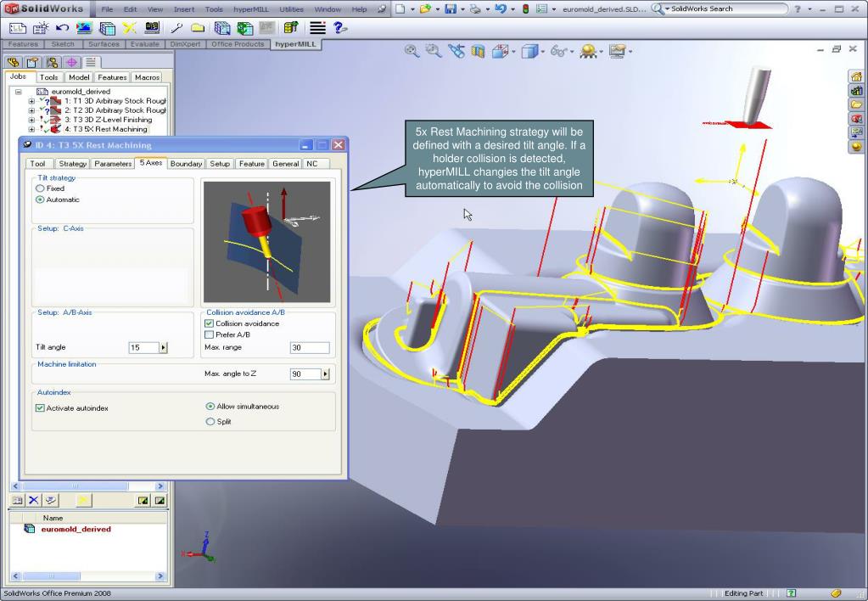Image resolution: width=868 pixels, height=601 pixels.
Task: Click the Max. range input field
Action: tap(310, 347)
